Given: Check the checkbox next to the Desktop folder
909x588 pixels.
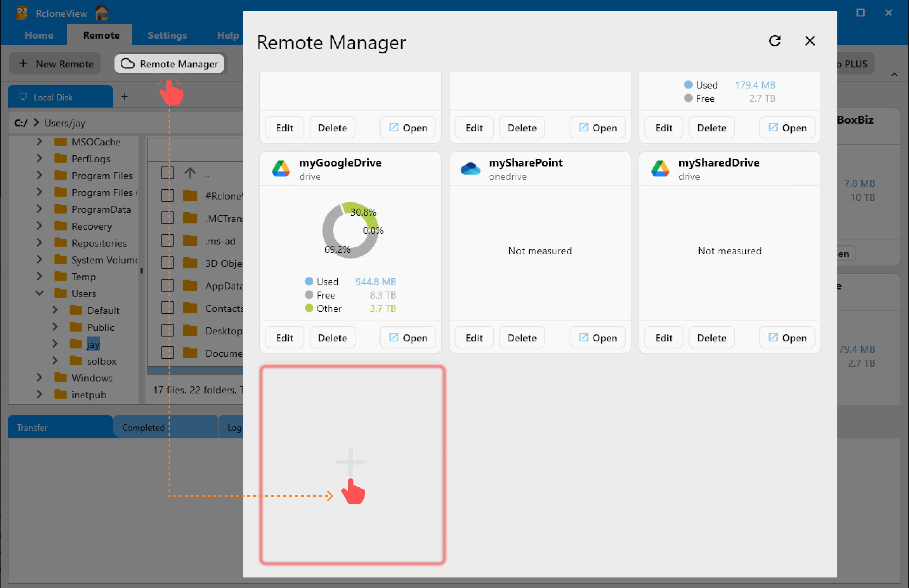Looking at the screenshot, I should [x=167, y=330].
